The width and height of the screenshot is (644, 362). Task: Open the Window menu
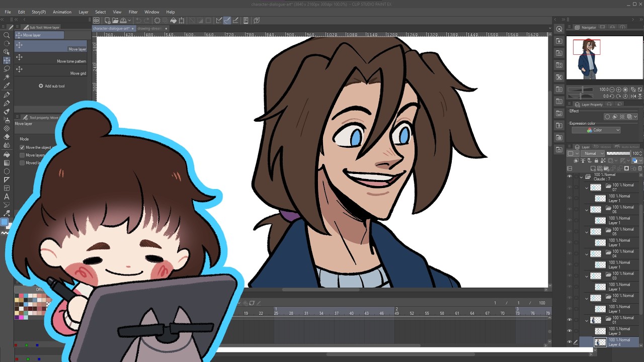[151, 12]
